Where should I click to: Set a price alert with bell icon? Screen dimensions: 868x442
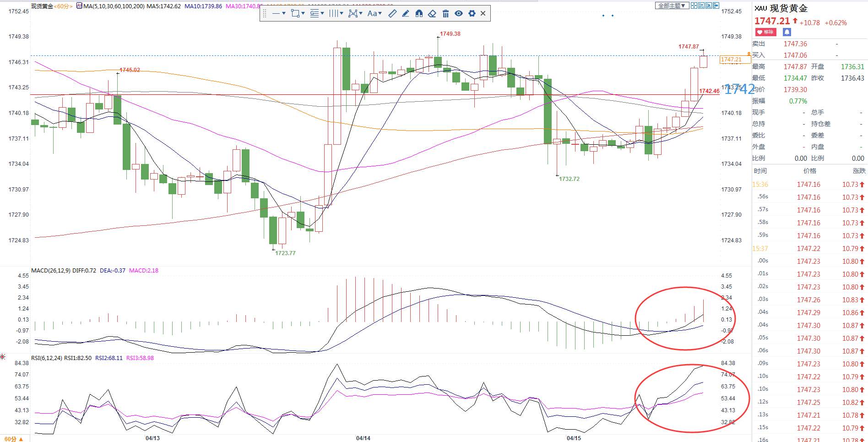[x=787, y=32]
